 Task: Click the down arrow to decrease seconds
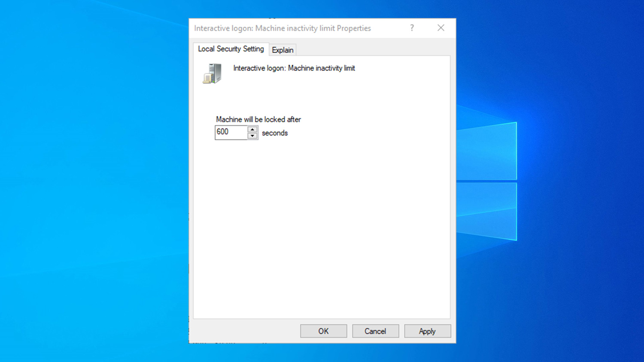tap(252, 136)
